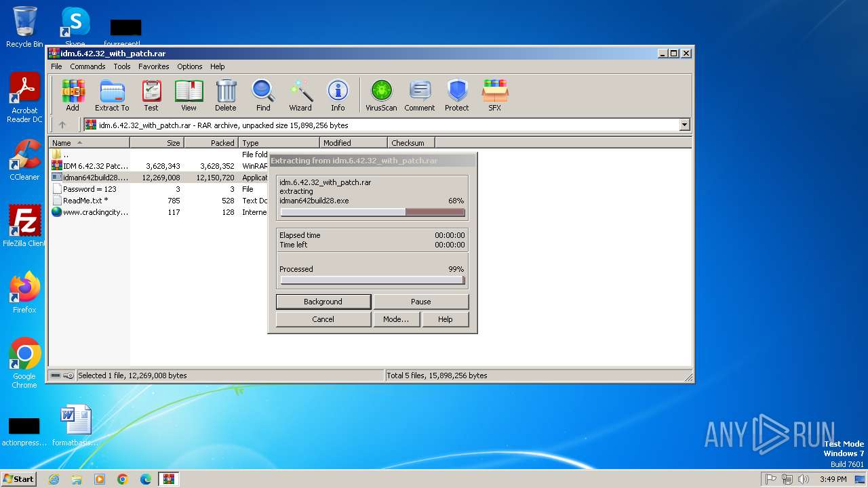The width and height of the screenshot is (868, 488).
Task: Open the Extract To tool
Action: point(112,95)
